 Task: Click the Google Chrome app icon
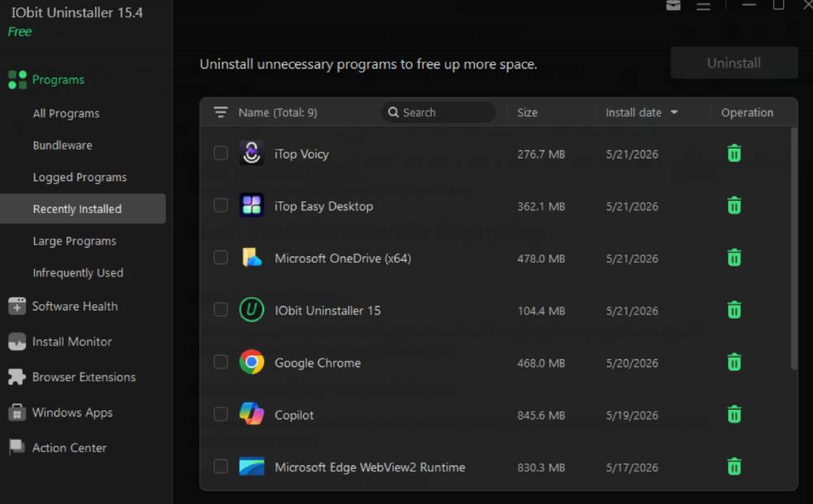(251, 363)
